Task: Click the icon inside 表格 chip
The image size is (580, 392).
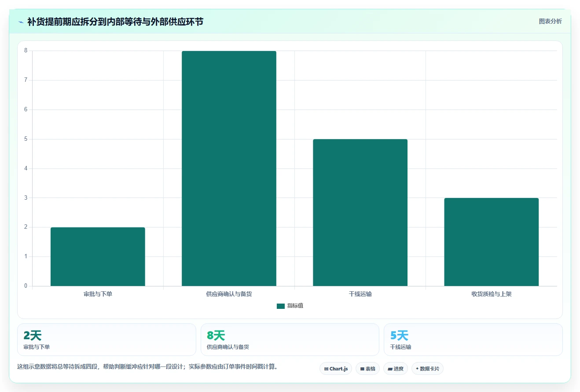Action: (362, 369)
